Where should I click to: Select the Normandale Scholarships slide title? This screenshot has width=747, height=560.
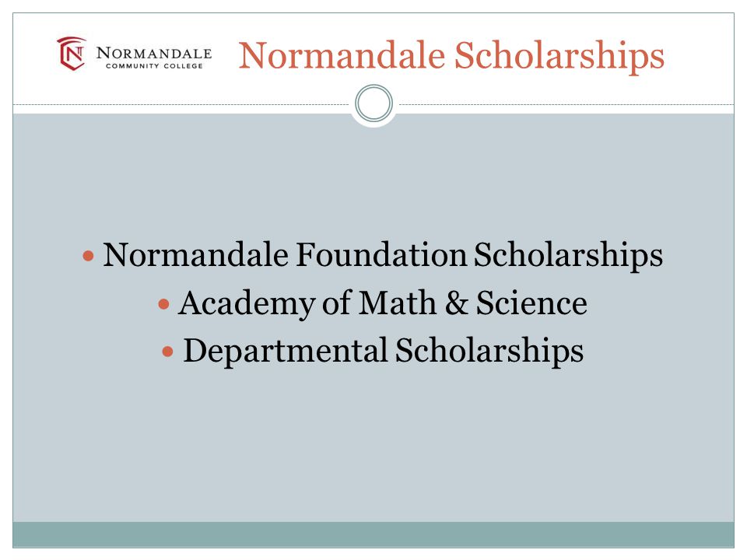[451, 57]
